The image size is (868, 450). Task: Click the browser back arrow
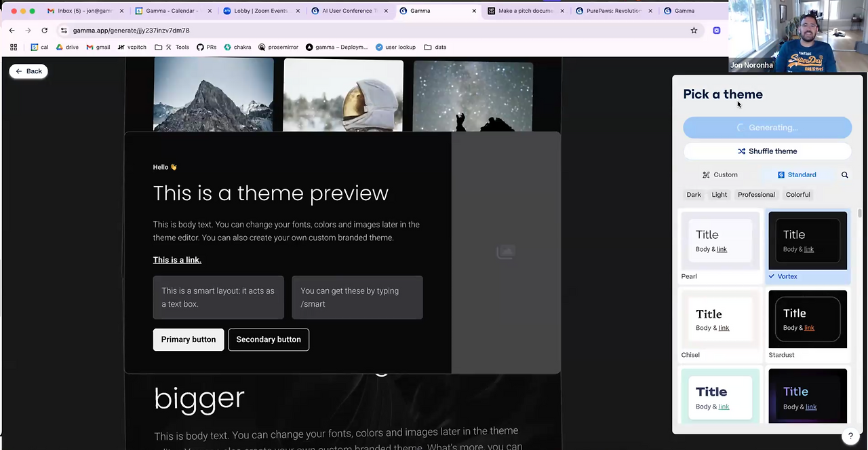(x=12, y=31)
